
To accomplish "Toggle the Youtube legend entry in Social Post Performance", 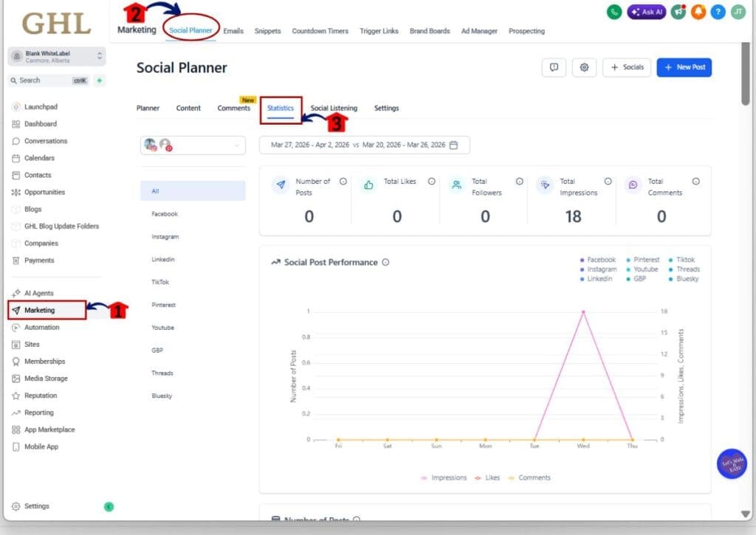I will tap(644, 269).
